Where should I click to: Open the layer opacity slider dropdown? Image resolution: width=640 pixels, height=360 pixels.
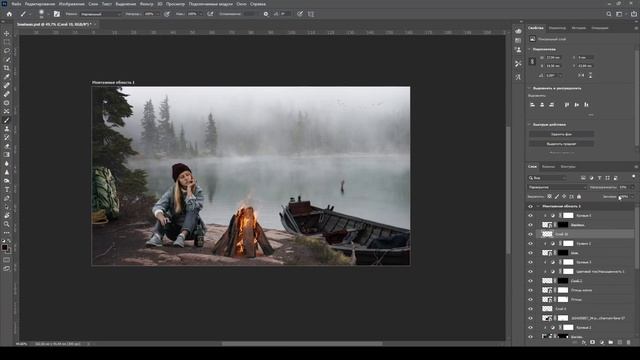[x=632, y=187]
